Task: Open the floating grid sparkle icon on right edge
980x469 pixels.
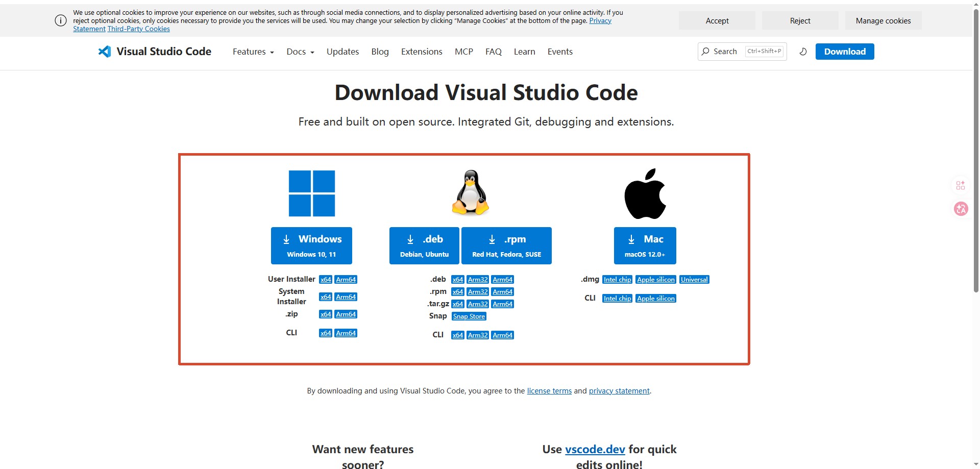Action: coord(961,185)
